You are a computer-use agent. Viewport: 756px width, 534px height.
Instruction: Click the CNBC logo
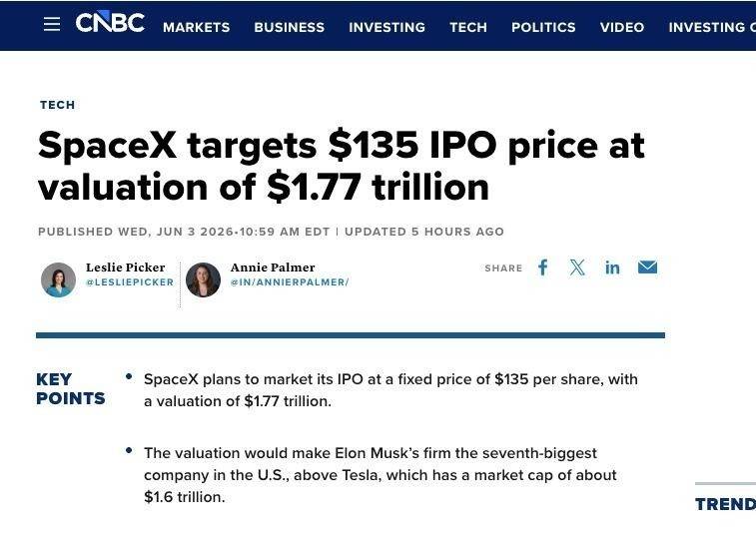(x=110, y=22)
